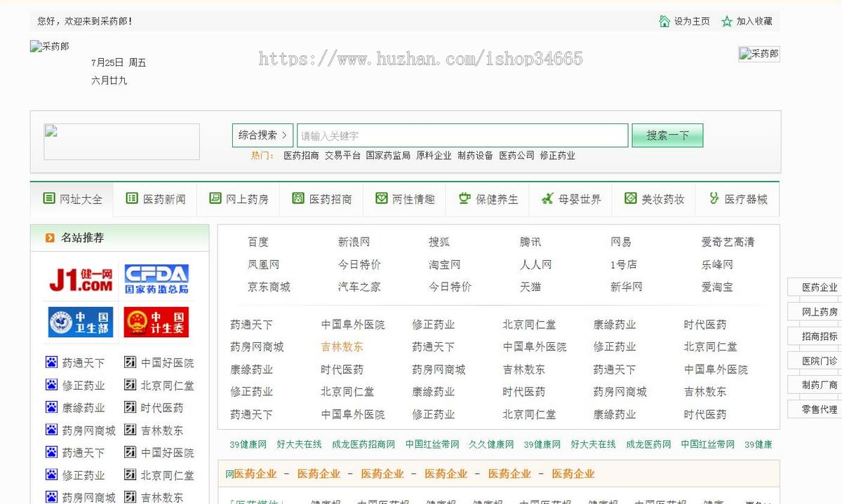Click the icon beside first 中国好医院 in sidebar
Image resolution: width=842 pixels, height=504 pixels.
[x=130, y=362]
